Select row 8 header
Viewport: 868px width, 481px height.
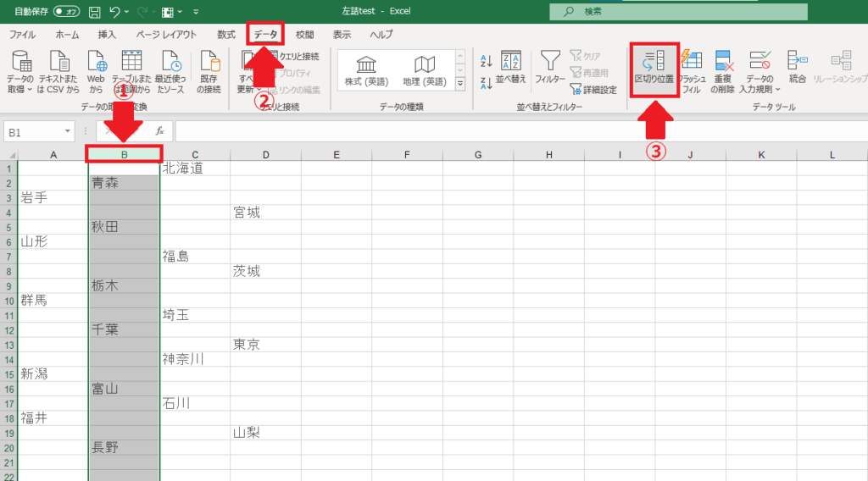pos(8,272)
